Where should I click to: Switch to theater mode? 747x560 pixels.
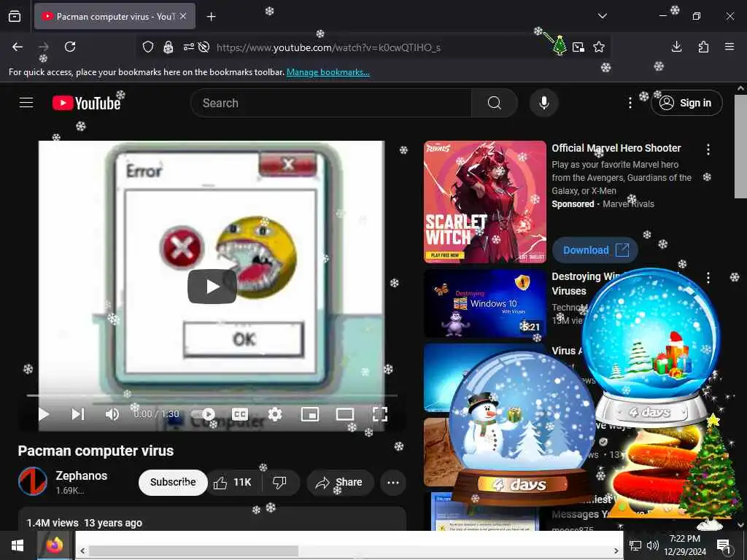point(345,414)
